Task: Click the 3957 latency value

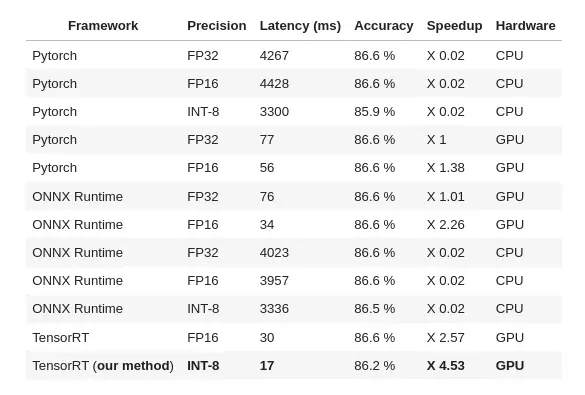Action: 274,280
